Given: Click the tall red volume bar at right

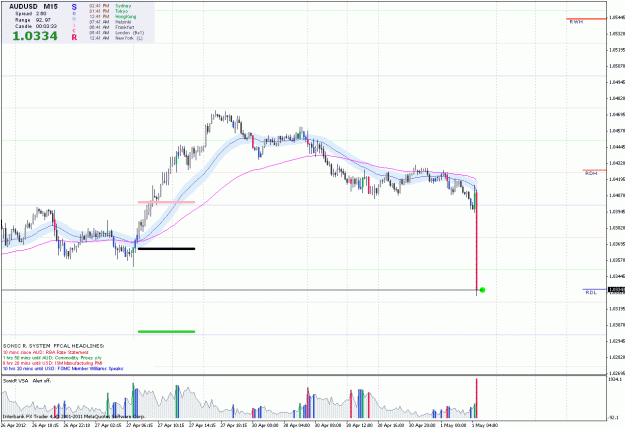Looking at the screenshot, I should (477, 398).
